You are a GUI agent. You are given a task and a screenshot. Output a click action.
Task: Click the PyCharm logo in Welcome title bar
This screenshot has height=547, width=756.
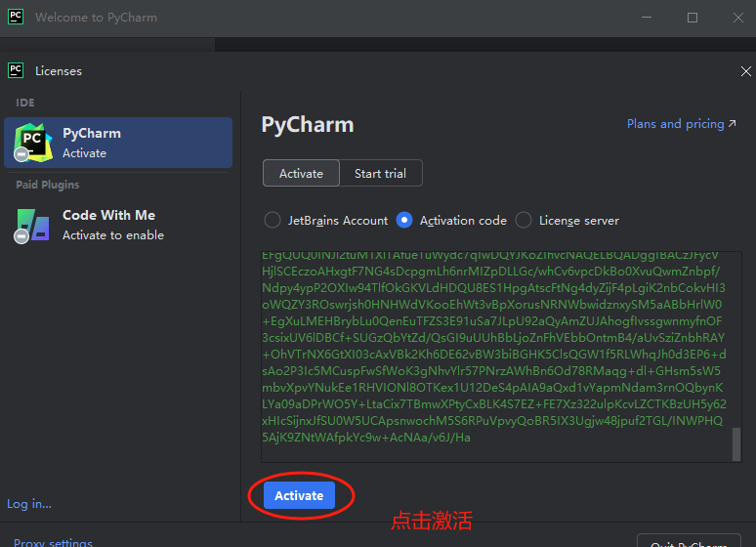16,17
